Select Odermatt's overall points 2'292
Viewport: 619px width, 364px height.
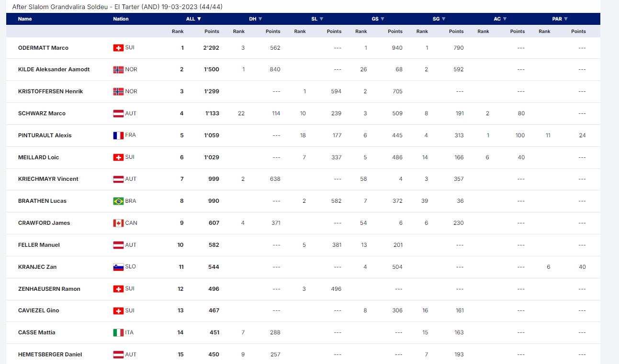212,48
